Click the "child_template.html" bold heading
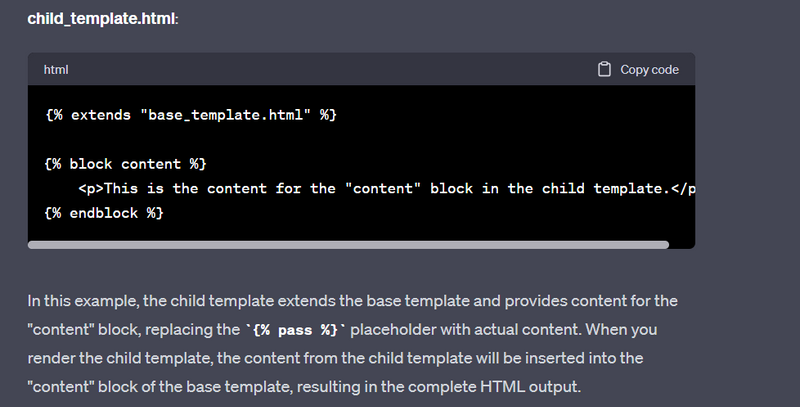This screenshot has width=800, height=407. coord(101,19)
